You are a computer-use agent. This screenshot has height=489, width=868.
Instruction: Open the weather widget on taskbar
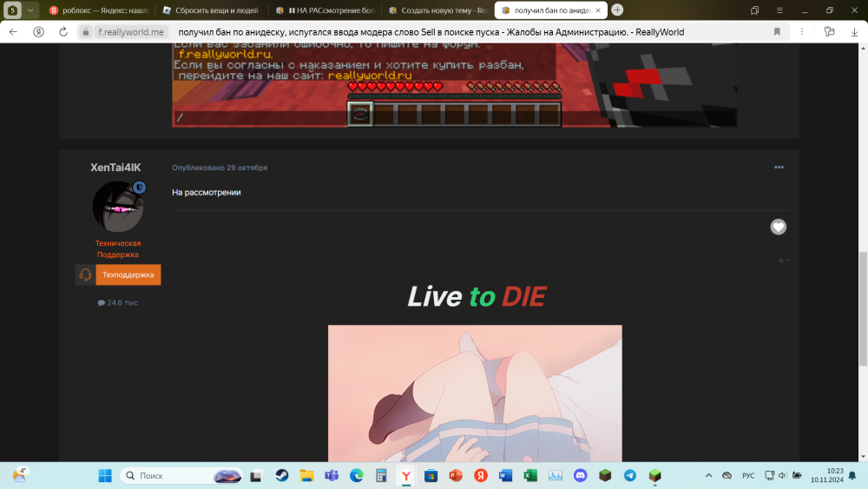point(19,475)
